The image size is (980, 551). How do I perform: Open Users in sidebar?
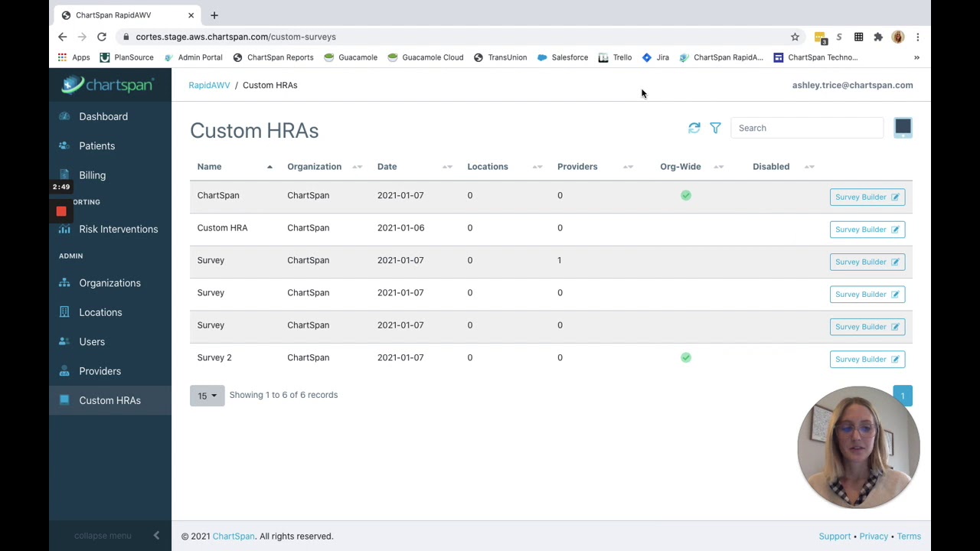[92, 341]
